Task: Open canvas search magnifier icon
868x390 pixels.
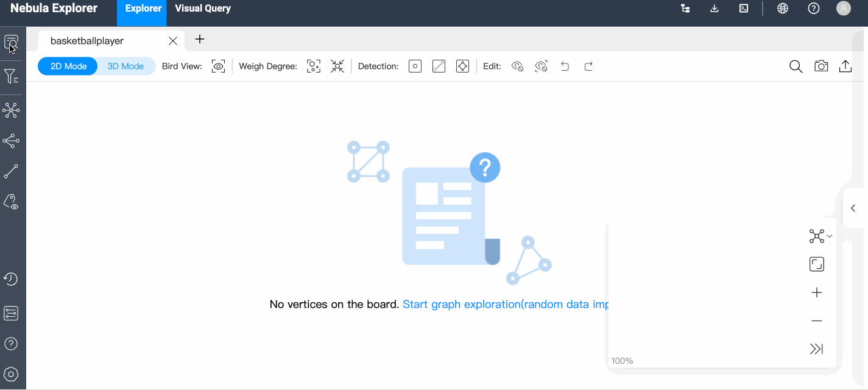Action: [796, 66]
